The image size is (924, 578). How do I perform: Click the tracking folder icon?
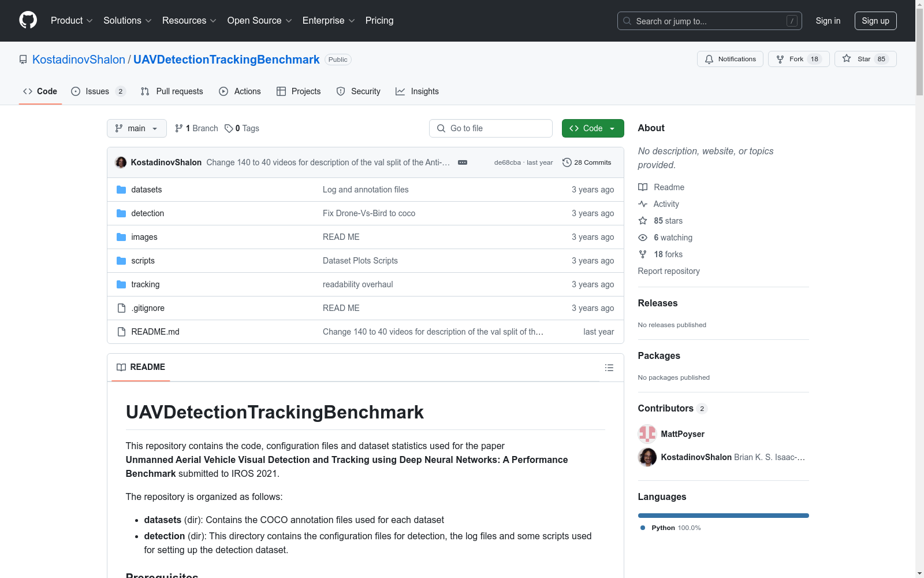pyautogui.click(x=121, y=284)
